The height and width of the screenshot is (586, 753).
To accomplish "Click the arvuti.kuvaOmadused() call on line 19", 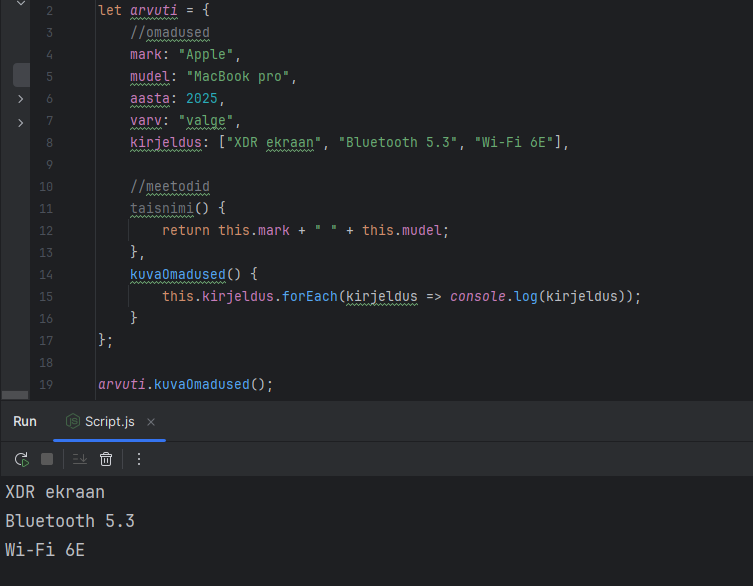I will [185, 384].
